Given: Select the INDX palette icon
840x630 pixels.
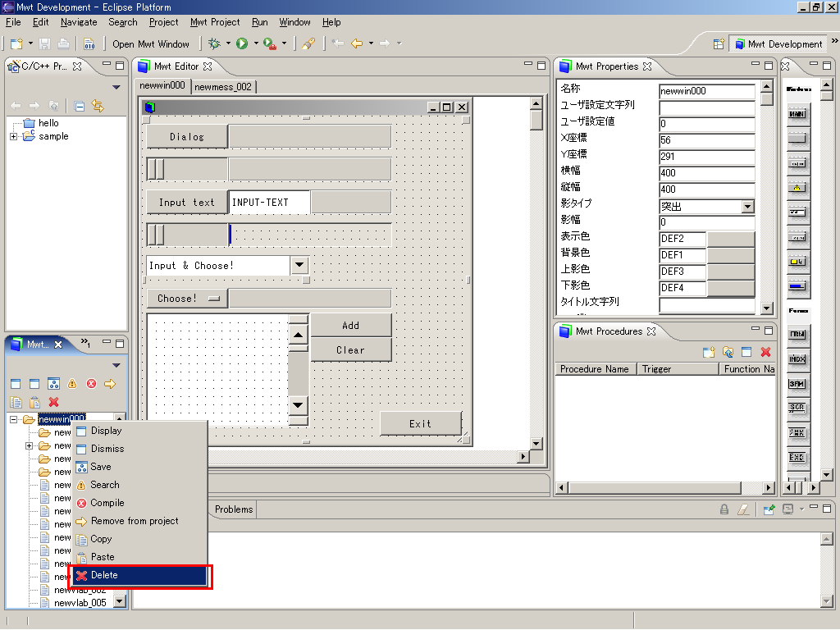Looking at the screenshot, I should 797,359.
